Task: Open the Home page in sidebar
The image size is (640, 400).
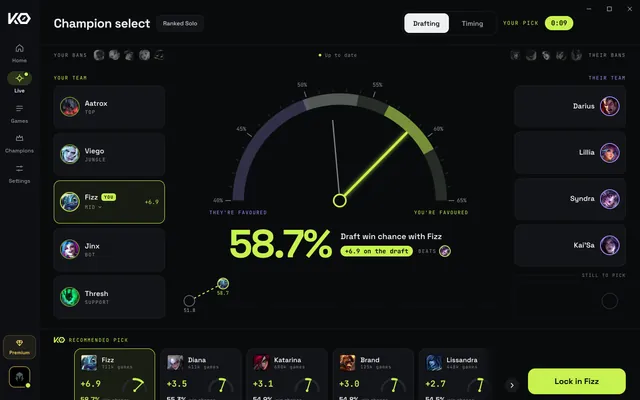Action: [19, 53]
